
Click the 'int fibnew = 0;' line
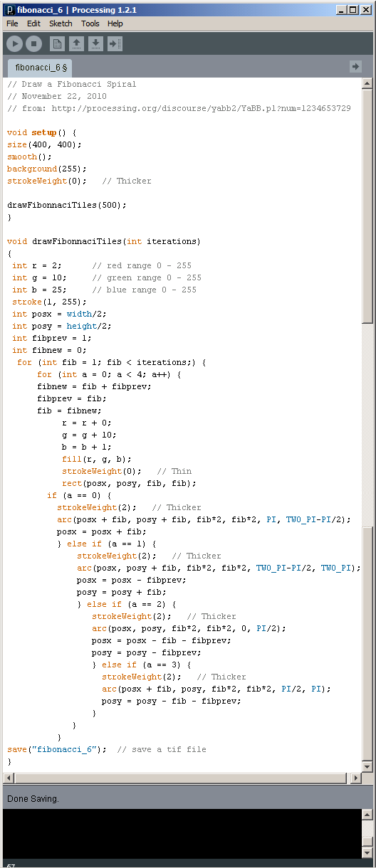point(49,350)
